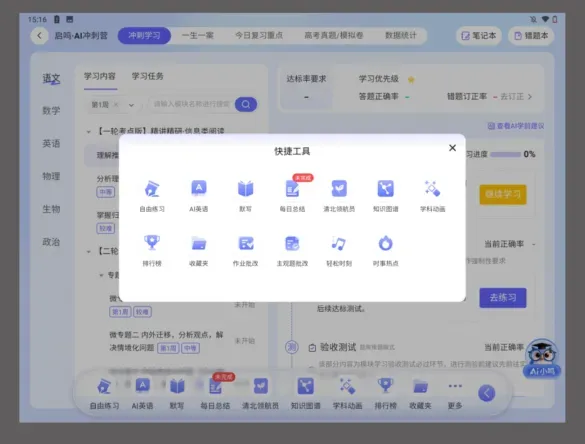Viewport: 585px width, 444px height.
Task: Switch to the 高考真题/模拟卷 tab
Action: 334,35
